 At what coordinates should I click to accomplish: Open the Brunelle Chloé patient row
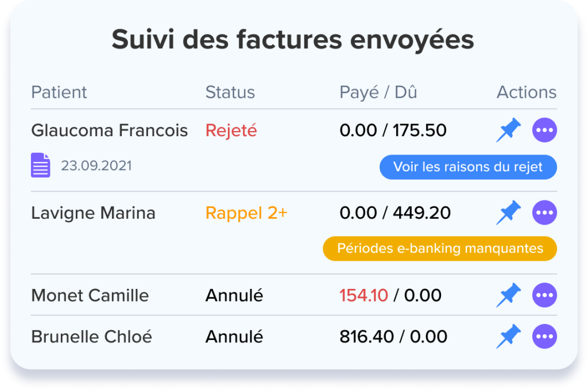point(91,337)
